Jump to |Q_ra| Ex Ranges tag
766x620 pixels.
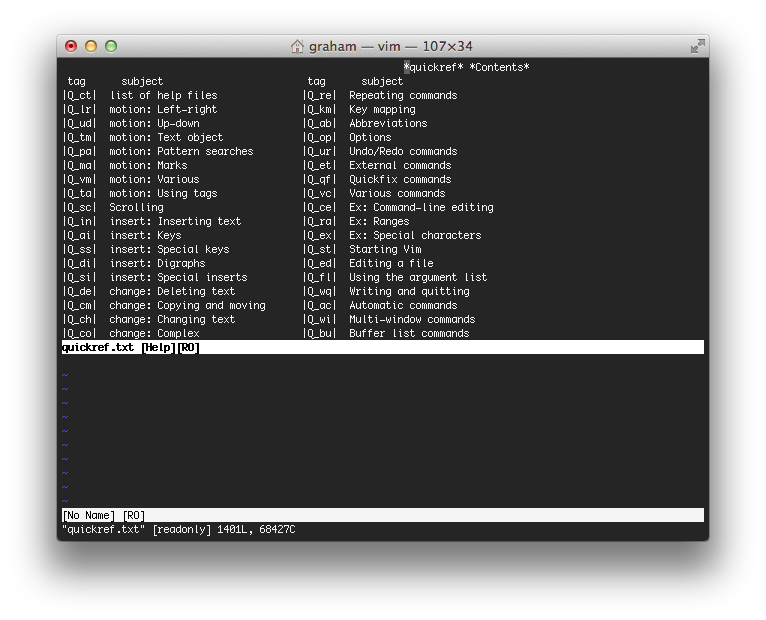click(x=319, y=222)
